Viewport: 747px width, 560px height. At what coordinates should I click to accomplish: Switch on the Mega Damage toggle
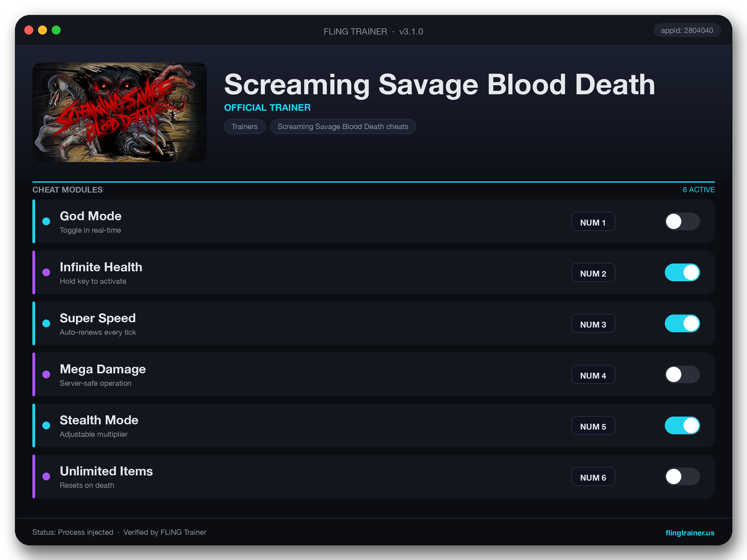682,374
